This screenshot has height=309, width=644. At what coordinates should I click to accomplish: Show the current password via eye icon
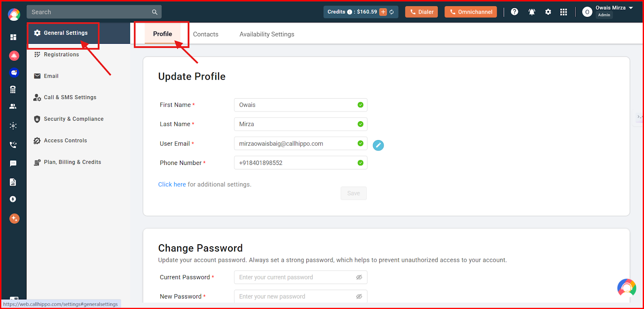point(359,277)
